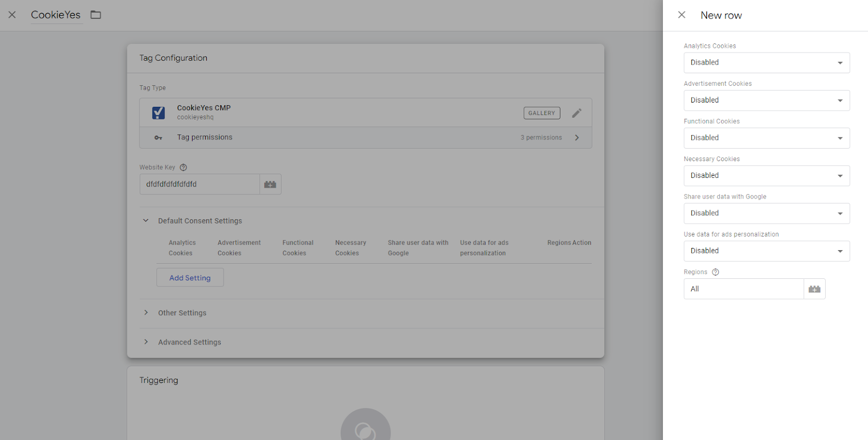The width and height of the screenshot is (868, 440).
Task: Click the Add Setting button
Action: (x=190, y=278)
